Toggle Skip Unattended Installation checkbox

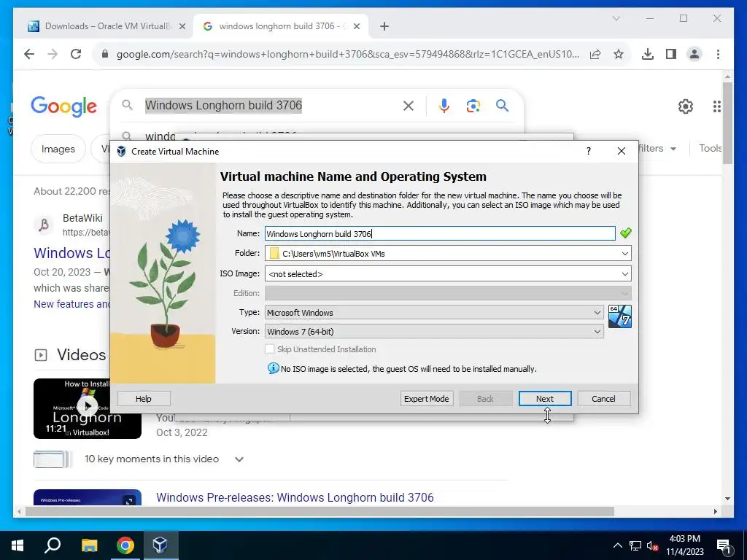(270, 349)
